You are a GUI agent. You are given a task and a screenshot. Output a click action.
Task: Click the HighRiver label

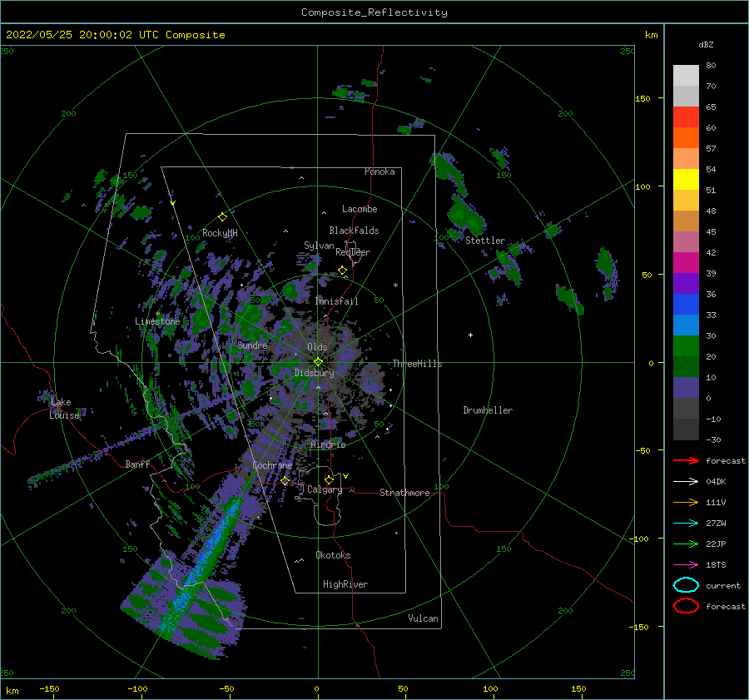345,584
